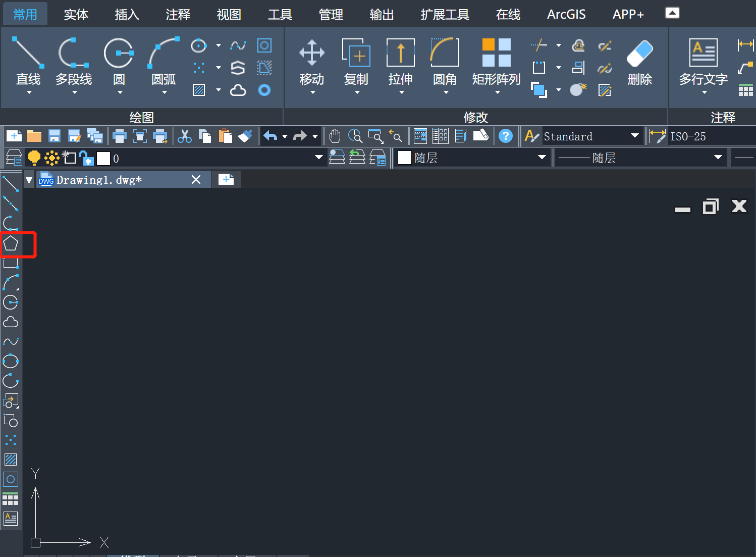Image resolution: width=756 pixels, height=557 pixels.
Task: Switch to the 视图 ribbon tab
Action: 229,14
